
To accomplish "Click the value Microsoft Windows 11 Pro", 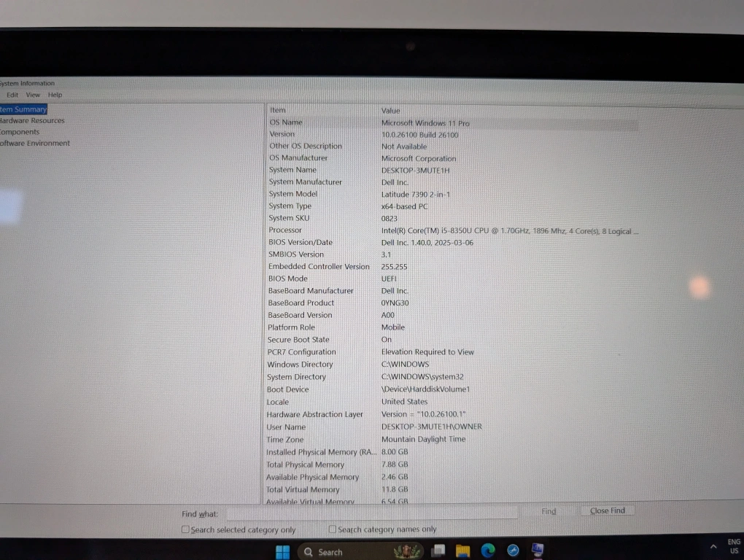I will 426,122.
